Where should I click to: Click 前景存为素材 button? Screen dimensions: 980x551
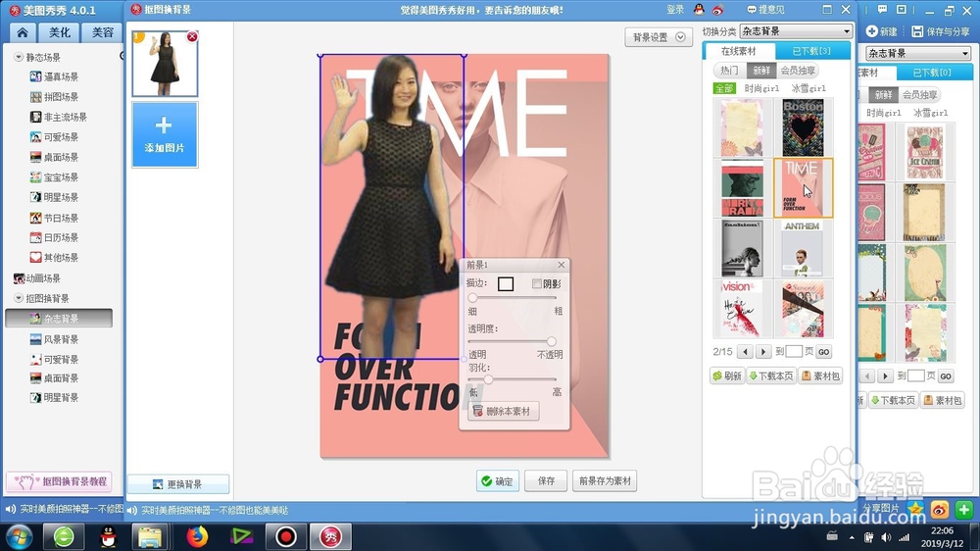click(605, 481)
